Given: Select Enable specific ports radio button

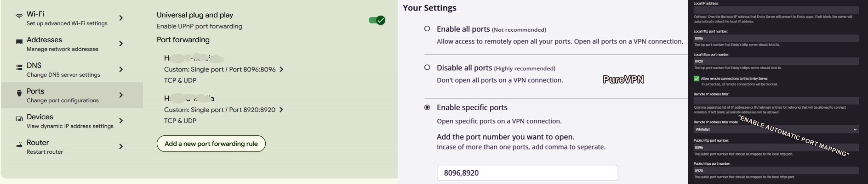Looking at the screenshot, I should click(x=427, y=107).
